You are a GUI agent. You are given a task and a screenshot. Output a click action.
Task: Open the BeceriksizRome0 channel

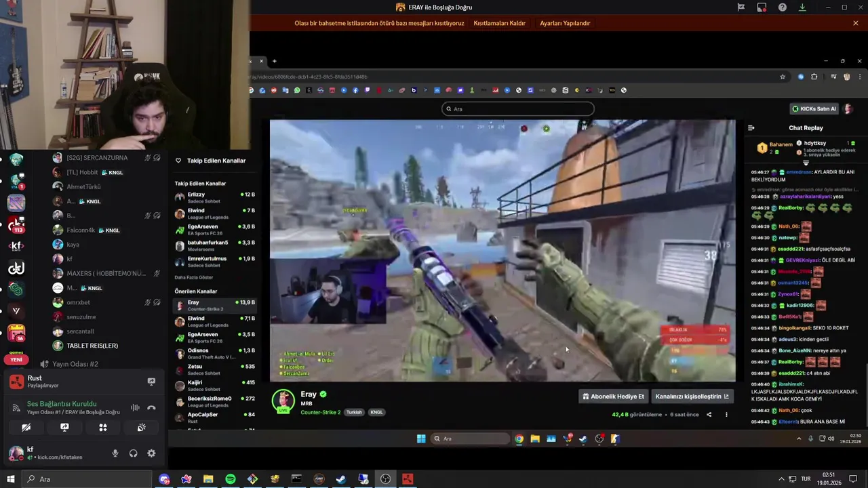214,401
